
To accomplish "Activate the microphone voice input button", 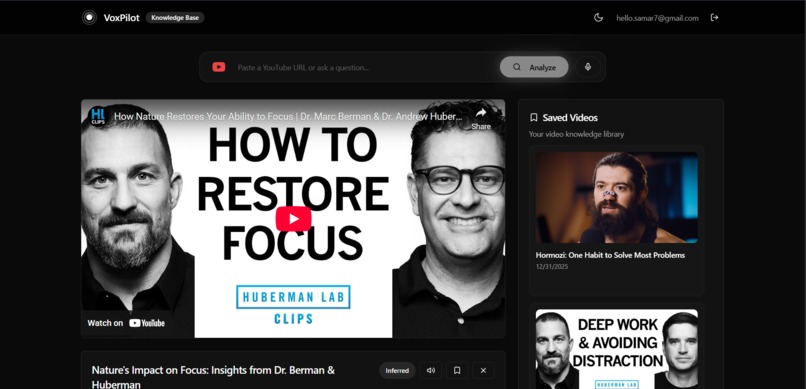I will (x=588, y=67).
